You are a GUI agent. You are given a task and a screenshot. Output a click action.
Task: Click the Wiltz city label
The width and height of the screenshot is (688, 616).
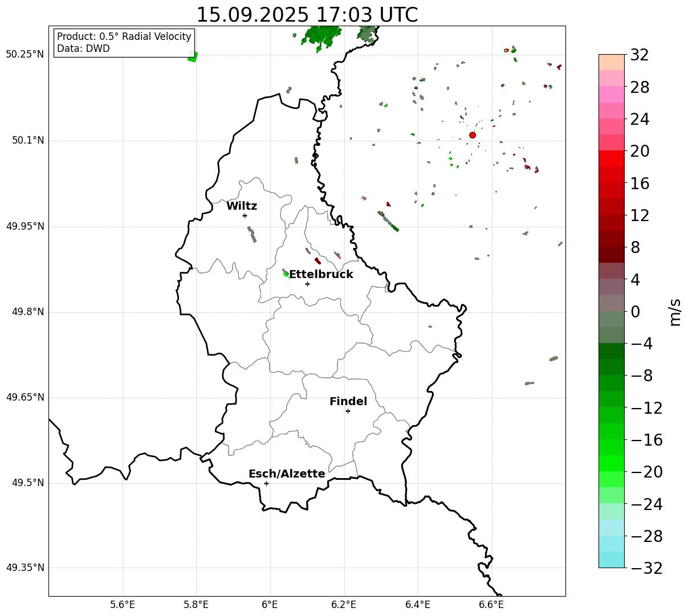point(242,206)
